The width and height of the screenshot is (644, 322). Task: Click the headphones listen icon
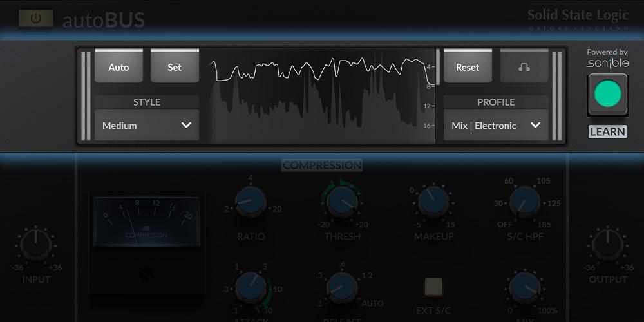524,67
